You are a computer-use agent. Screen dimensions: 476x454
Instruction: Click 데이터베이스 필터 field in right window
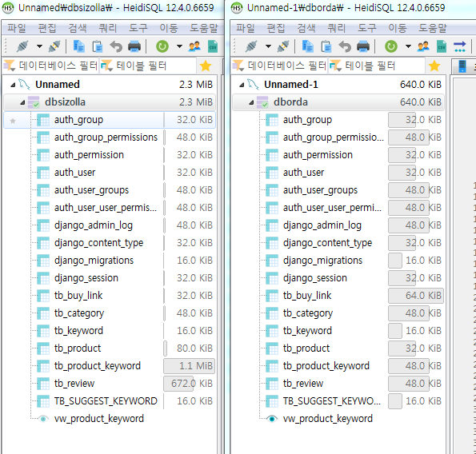[x=279, y=66]
